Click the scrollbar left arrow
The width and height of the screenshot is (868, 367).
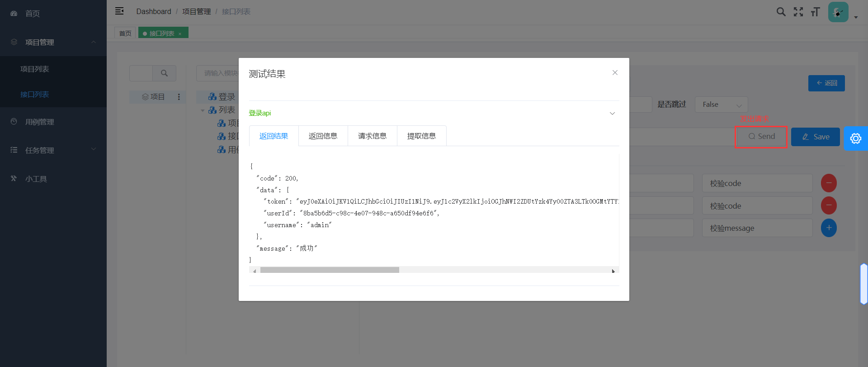(255, 271)
